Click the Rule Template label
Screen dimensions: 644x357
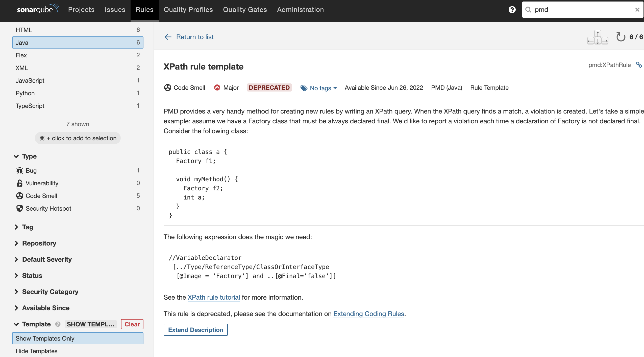[x=489, y=87]
